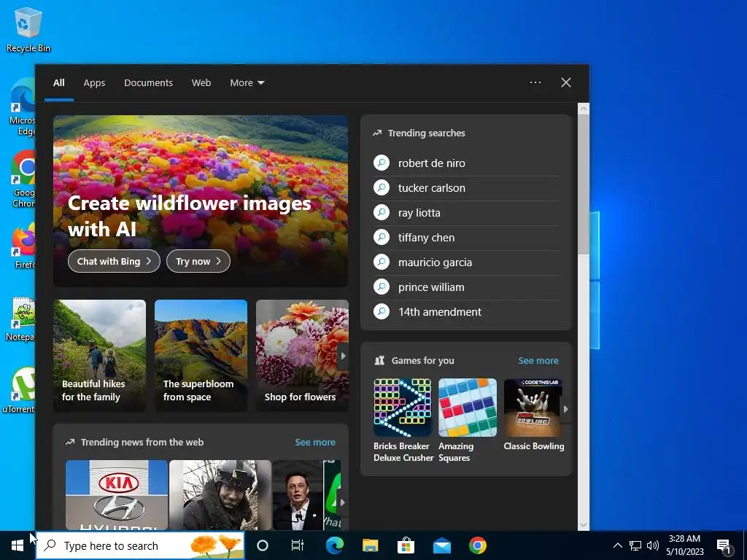
Task: Switch to the All tab
Action: [59, 83]
